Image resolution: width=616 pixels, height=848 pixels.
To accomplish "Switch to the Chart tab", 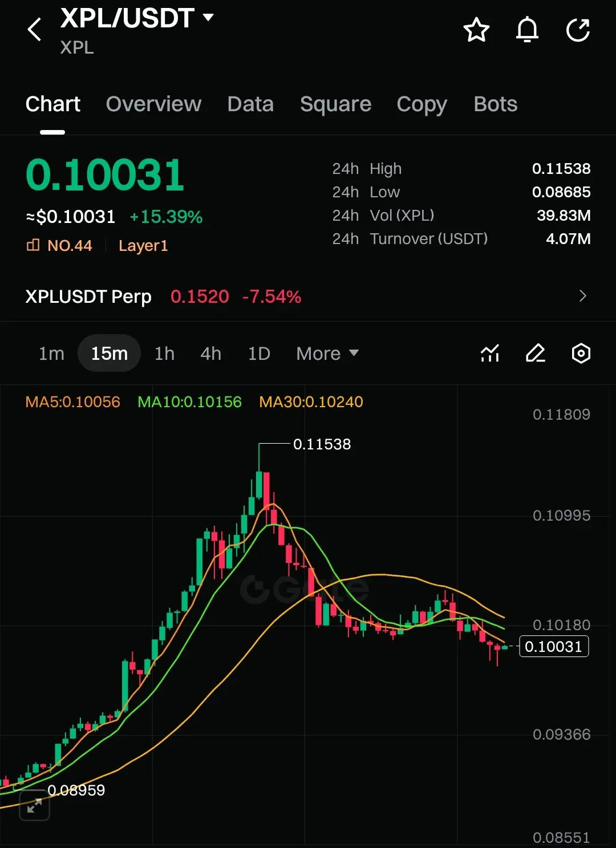I will point(53,104).
